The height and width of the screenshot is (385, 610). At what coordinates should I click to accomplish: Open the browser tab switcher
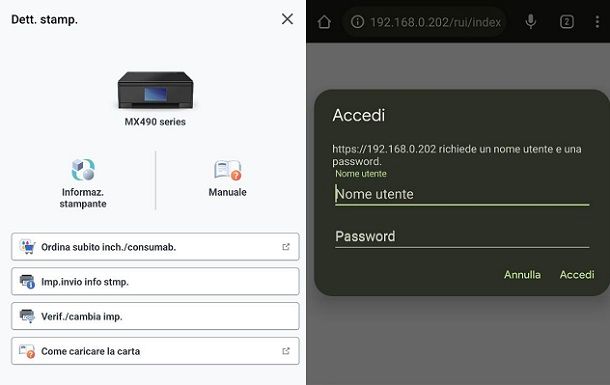coord(567,22)
